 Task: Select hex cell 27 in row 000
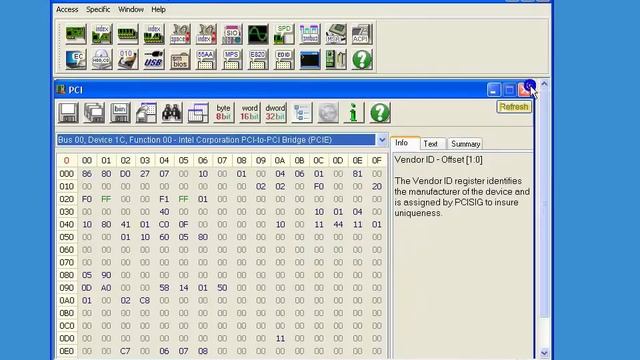click(x=145, y=174)
